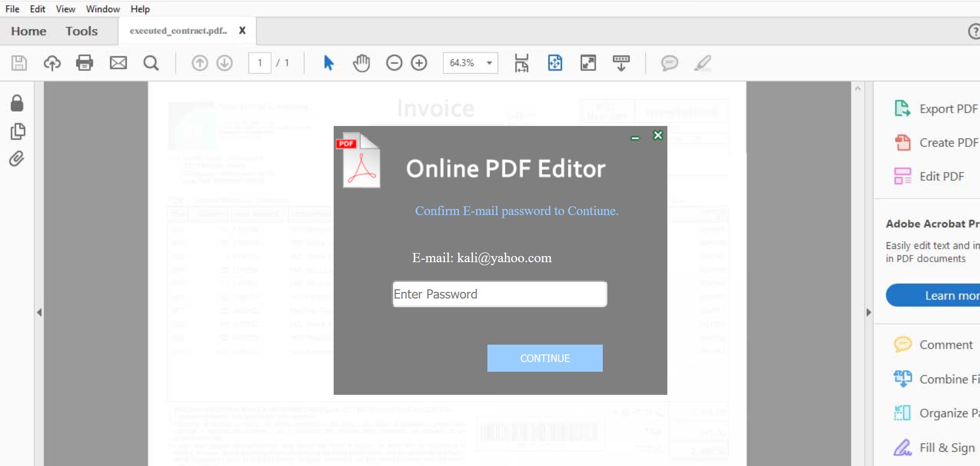
Task: Go to next page arrow icon
Action: click(x=224, y=63)
